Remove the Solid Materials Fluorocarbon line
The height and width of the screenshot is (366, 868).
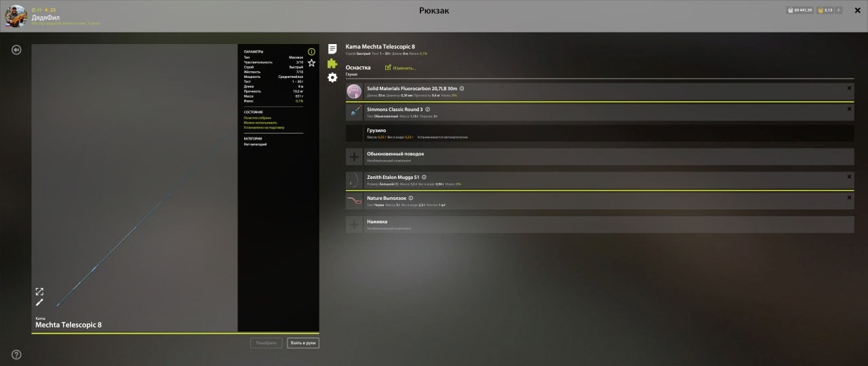coord(849,88)
